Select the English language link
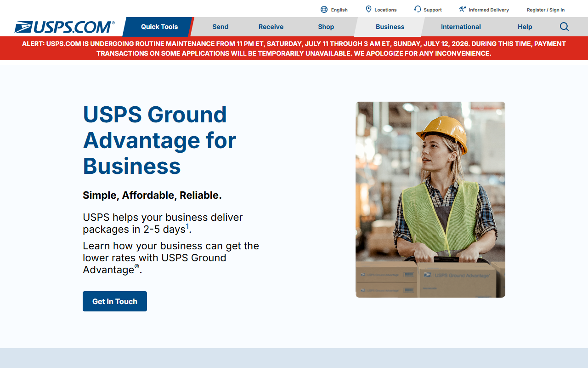This screenshot has width=588, height=368. click(x=339, y=10)
